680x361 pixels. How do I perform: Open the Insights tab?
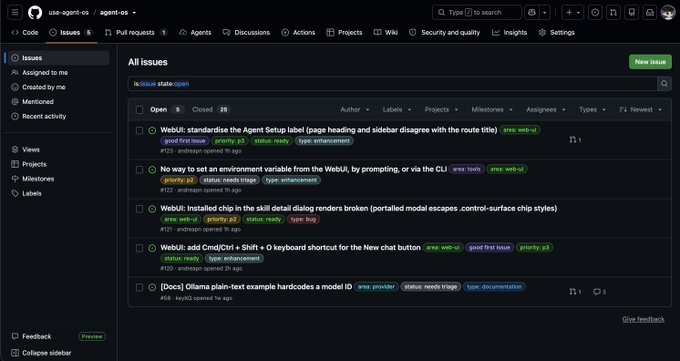[x=510, y=33]
